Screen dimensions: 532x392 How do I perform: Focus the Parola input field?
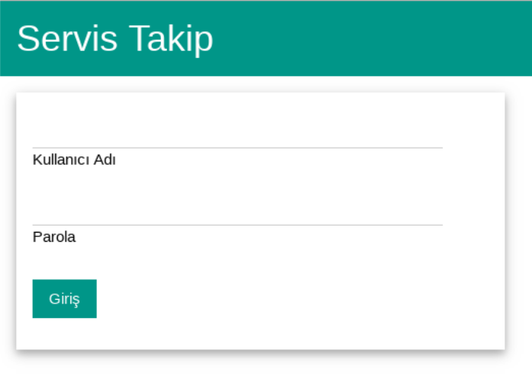(237, 213)
